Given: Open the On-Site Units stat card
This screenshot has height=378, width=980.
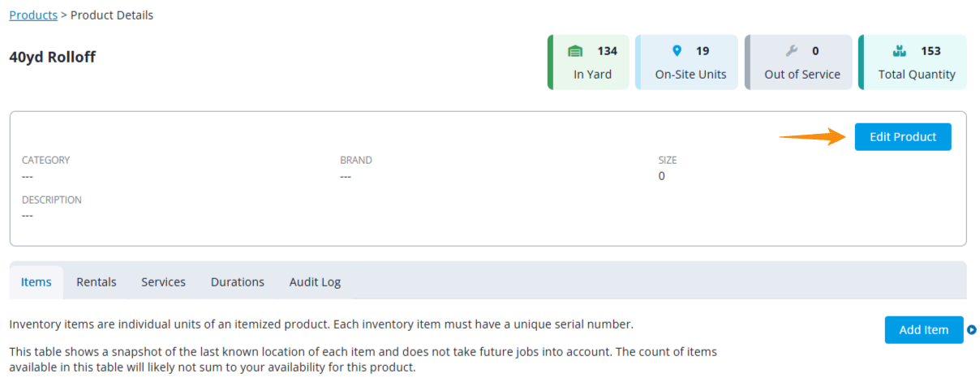Looking at the screenshot, I should coord(686,62).
